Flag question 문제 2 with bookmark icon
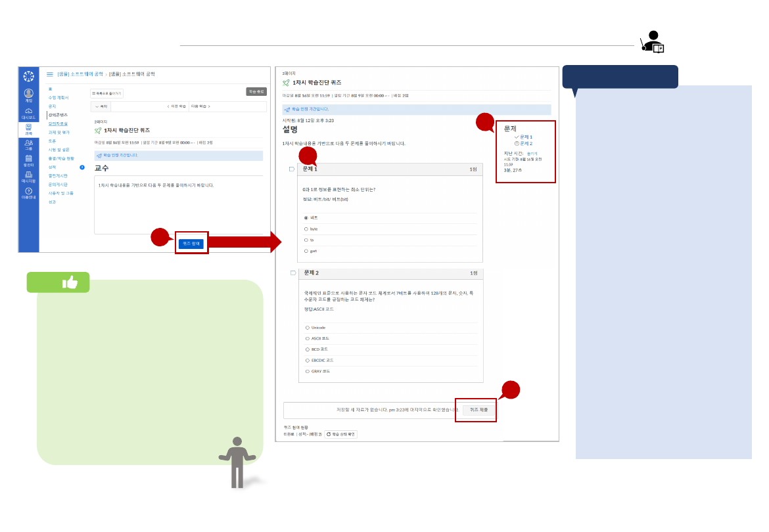This screenshot has height=532, width=769. pyautogui.click(x=292, y=273)
